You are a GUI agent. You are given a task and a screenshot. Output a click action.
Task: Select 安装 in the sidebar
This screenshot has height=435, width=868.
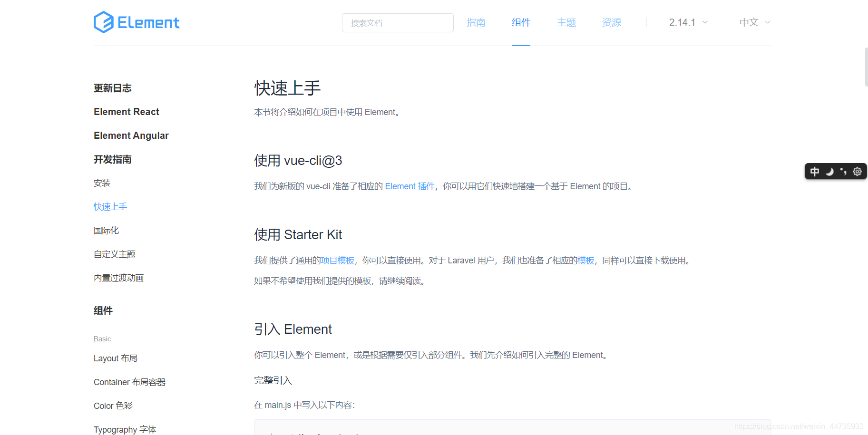tap(102, 183)
